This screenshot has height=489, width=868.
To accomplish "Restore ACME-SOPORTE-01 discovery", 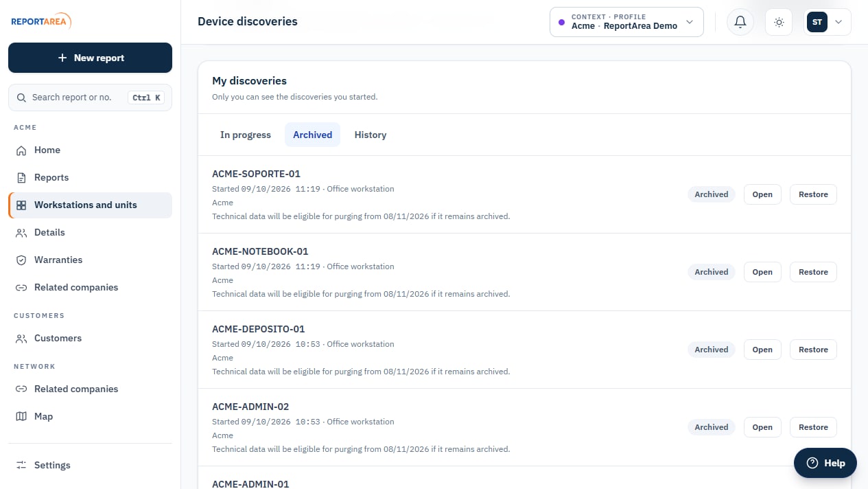I will tap(813, 194).
